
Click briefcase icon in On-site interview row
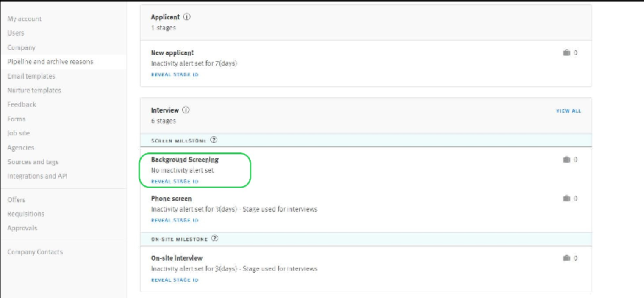566,258
